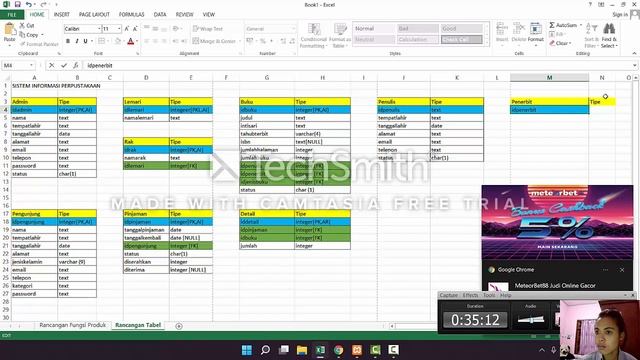640x360 pixels.
Task: Open Find & Select binoculars menu
Action: coord(609,36)
